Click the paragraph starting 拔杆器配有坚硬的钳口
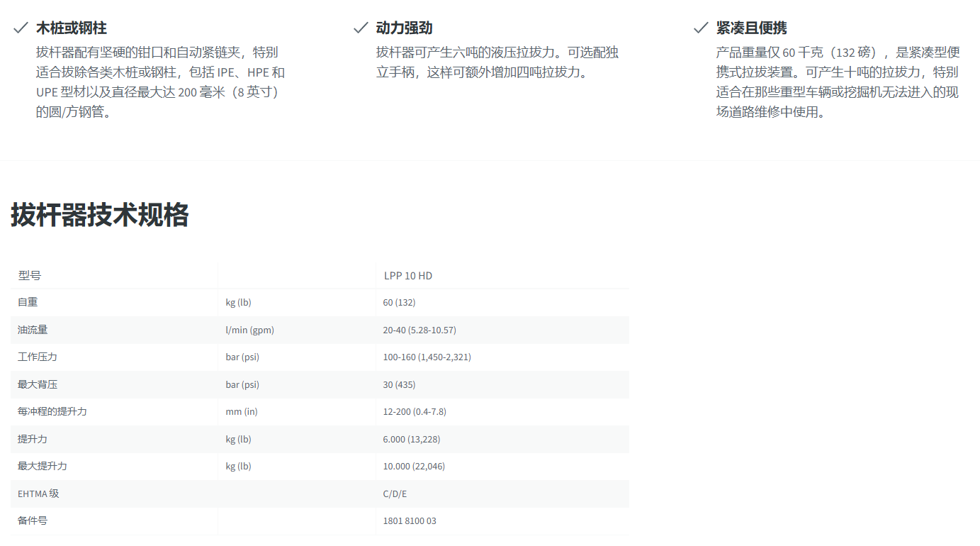Viewport: 980px width, 546px height. coord(161,82)
